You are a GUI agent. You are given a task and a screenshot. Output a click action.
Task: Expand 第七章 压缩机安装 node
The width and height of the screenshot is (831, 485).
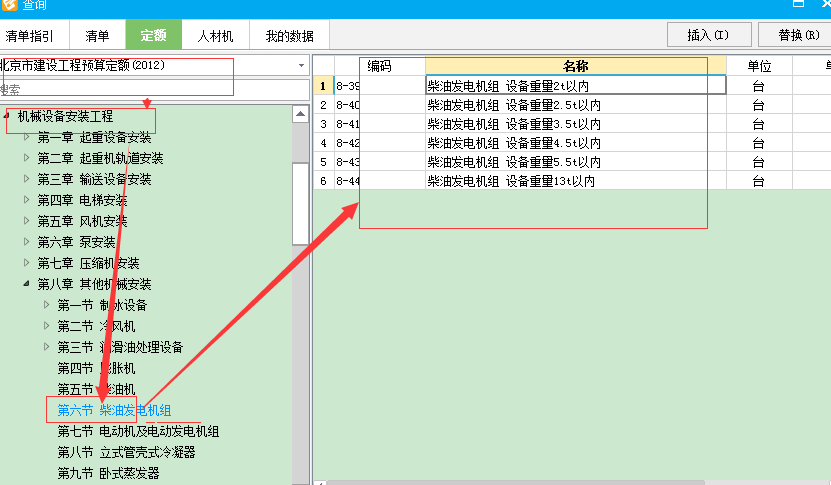(x=26, y=262)
